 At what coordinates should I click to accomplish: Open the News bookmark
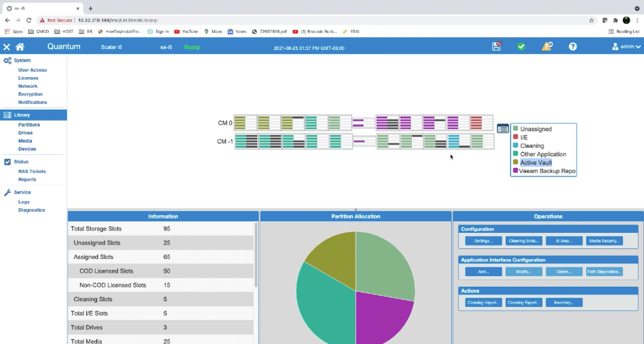[x=237, y=32]
